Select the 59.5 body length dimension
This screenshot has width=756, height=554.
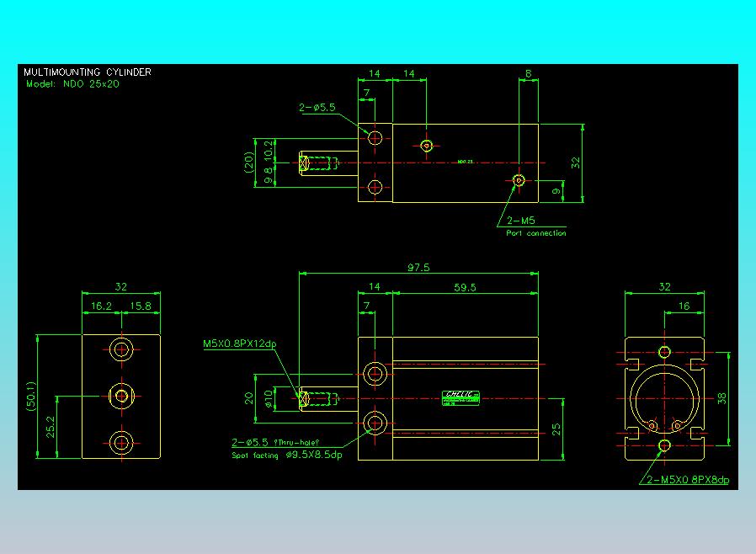pos(465,287)
